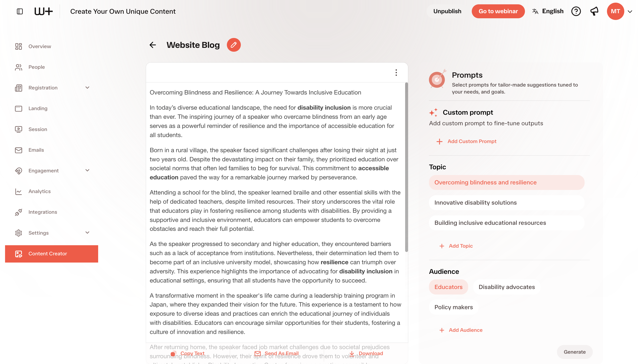
Task: Open announcements megaphone icon
Action: [594, 11]
